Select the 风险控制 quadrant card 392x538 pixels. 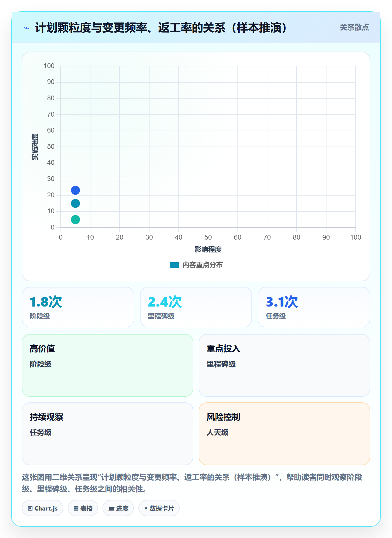click(x=284, y=434)
